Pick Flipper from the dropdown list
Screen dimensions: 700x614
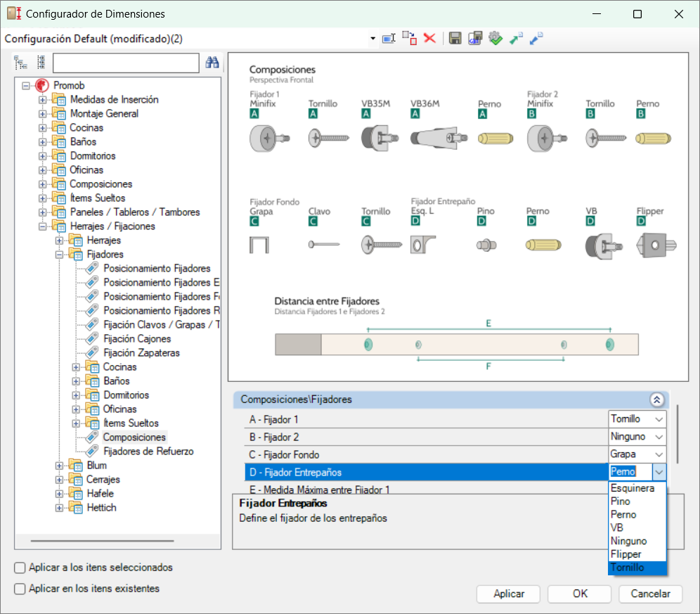[637, 554]
